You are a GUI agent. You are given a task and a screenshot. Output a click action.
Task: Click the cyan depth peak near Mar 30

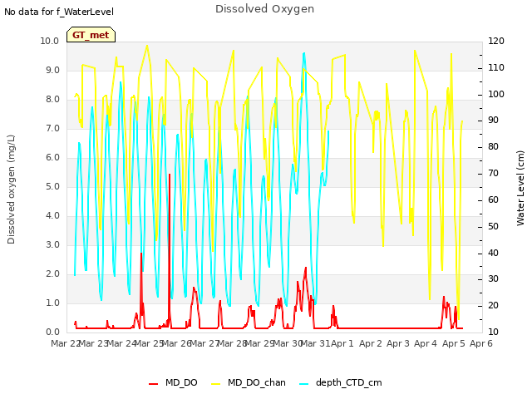click(304, 53)
